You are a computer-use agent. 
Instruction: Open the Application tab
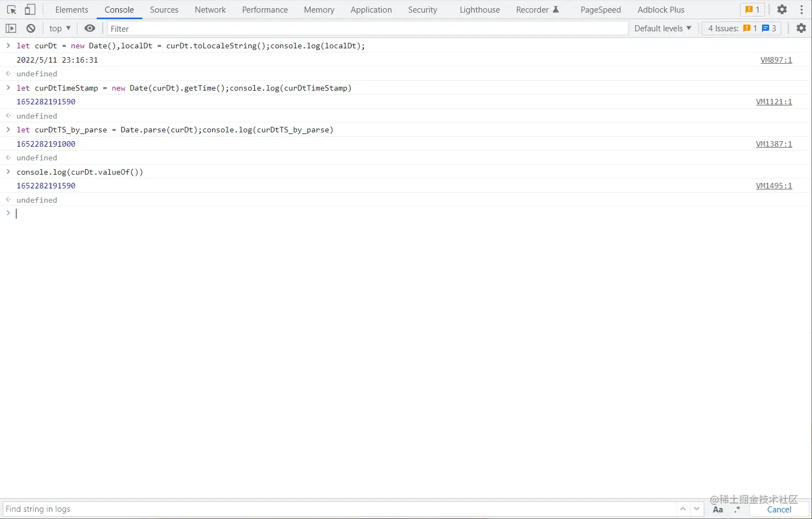pyautogui.click(x=371, y=10)
